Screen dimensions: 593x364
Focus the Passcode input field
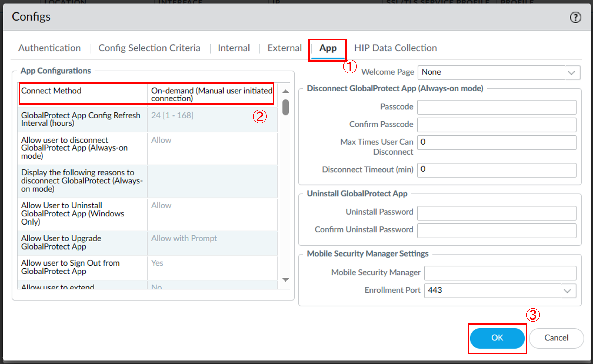coord(496,107)
